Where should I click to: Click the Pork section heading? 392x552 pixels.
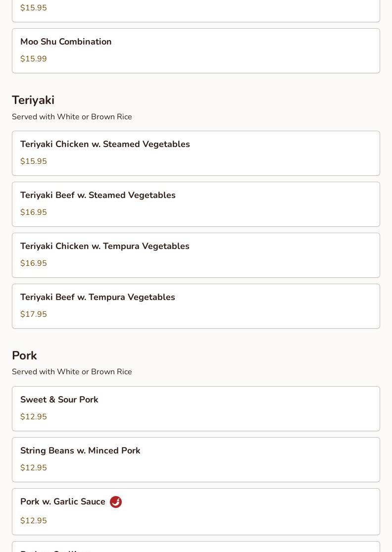(24, 355)
